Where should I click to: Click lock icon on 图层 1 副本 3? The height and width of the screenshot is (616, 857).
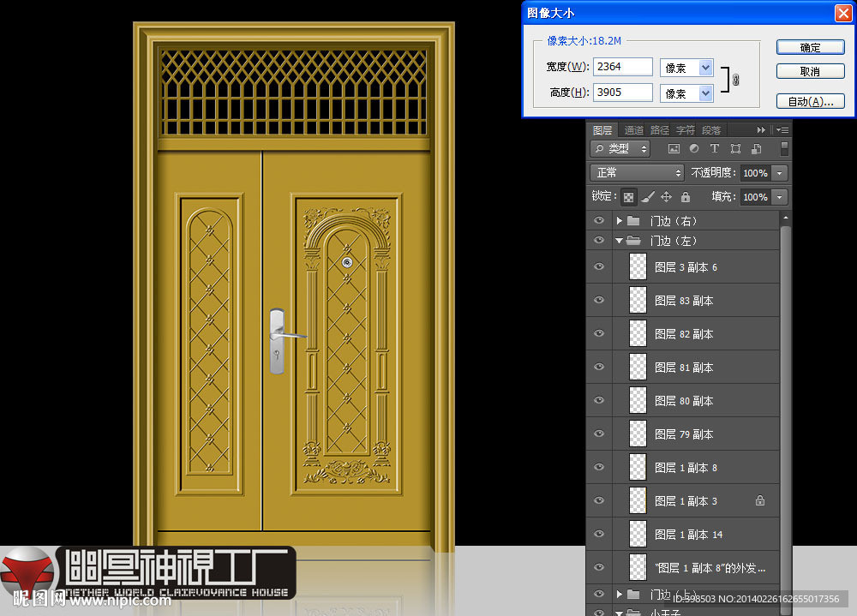click(759, 500)
